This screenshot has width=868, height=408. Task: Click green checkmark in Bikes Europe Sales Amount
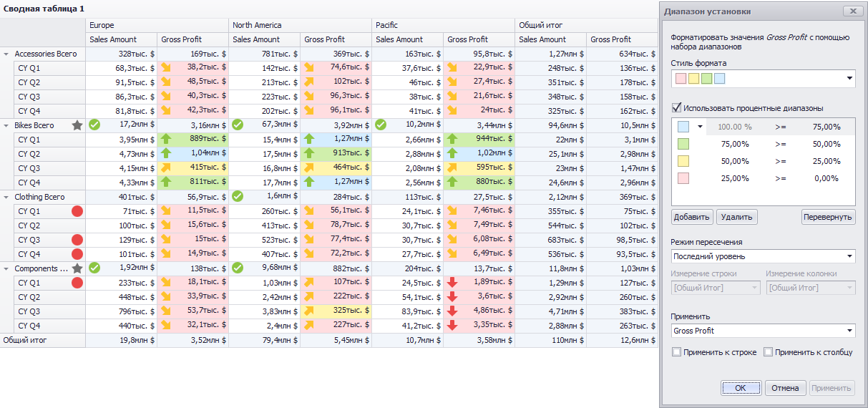[94, 125]
